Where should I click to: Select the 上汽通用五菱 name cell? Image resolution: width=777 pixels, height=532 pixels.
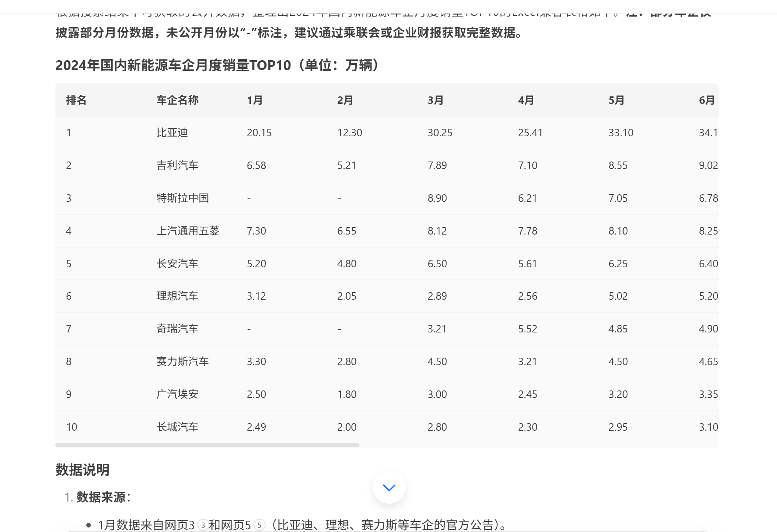[188, 231]
